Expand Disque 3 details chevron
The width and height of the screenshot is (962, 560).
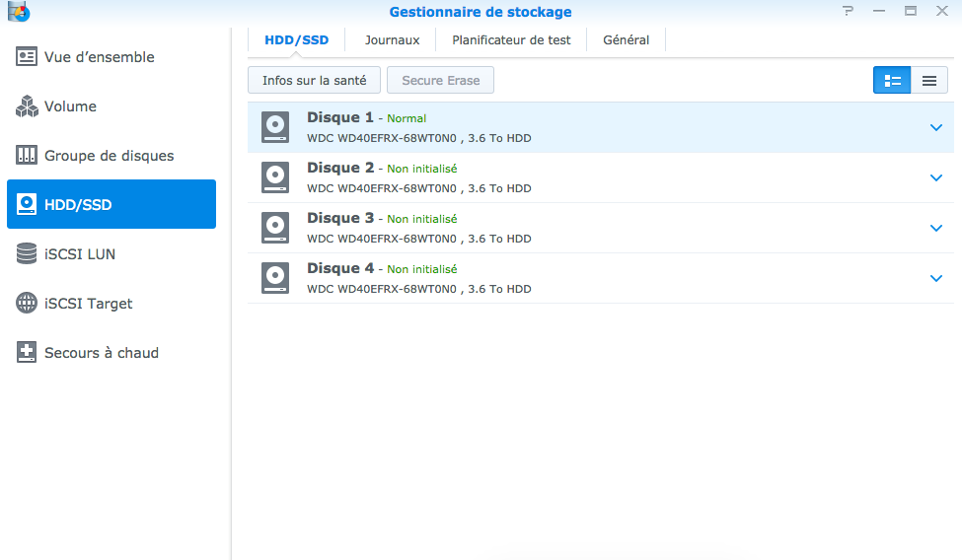point(936,228)
